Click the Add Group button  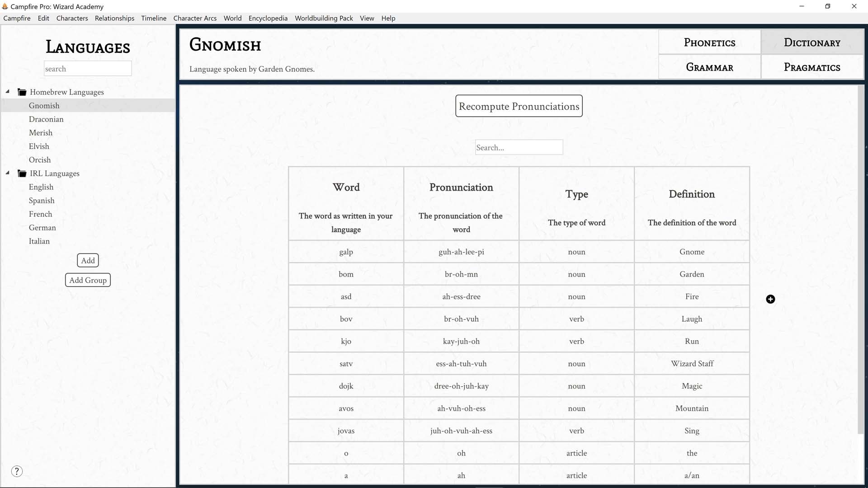[88, 280]
